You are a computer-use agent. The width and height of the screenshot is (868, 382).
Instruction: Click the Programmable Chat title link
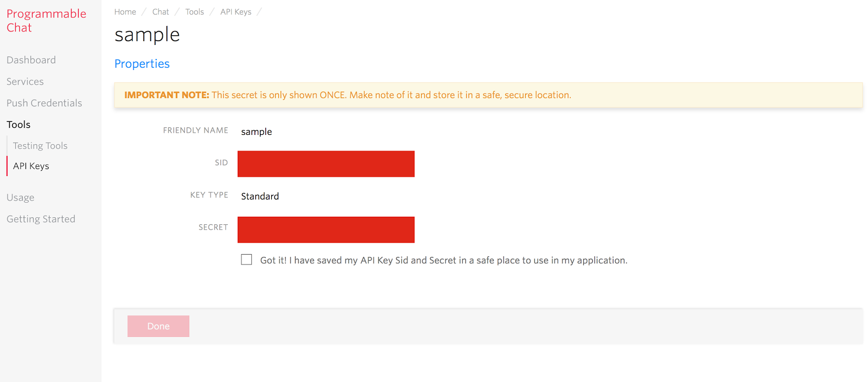pos(46,21)
